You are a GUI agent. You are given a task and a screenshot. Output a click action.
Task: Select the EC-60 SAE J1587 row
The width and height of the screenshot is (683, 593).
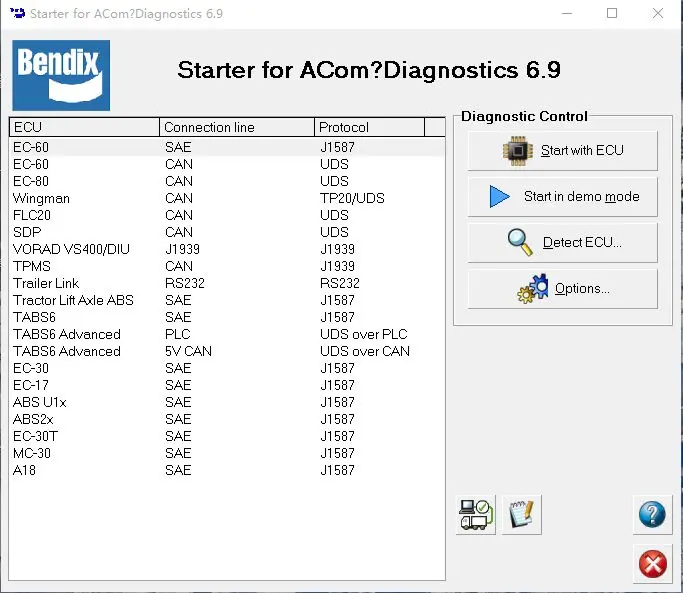pos(227,147)
